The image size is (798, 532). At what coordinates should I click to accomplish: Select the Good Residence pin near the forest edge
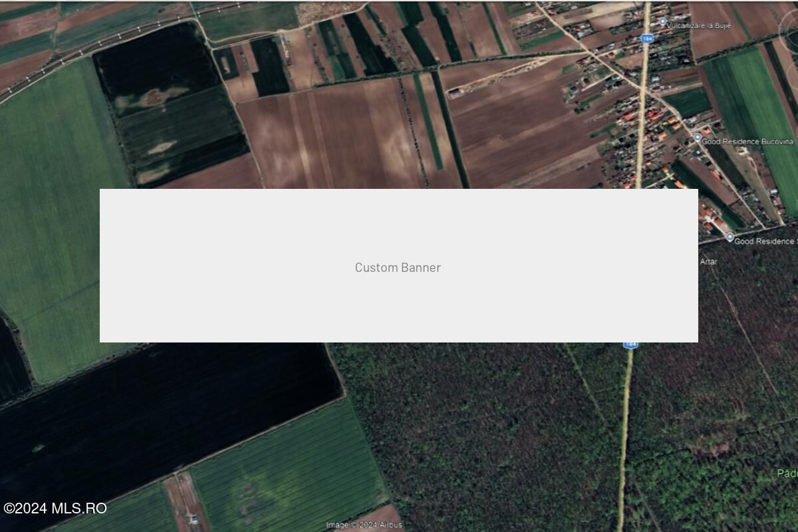(x=730, y=236)
